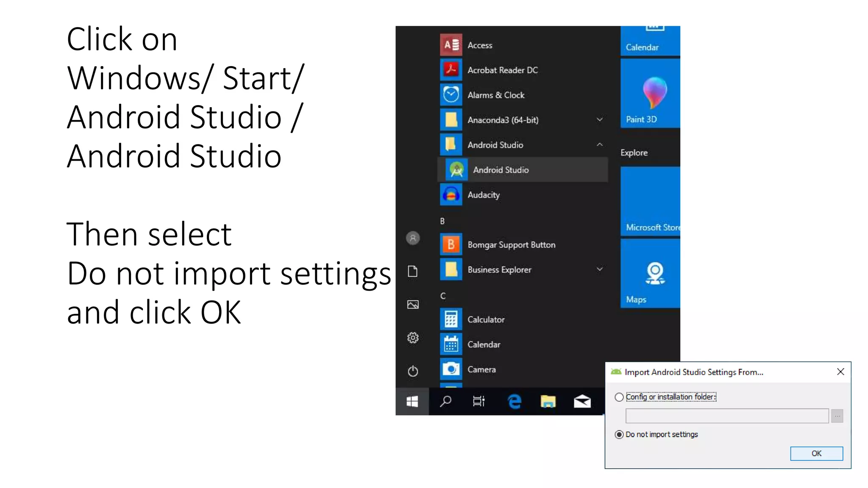Image resolution: width=868 pixels, height=488 pixels.
Task: Click the Paint 3D tile
Action: (x=650, y=94)
